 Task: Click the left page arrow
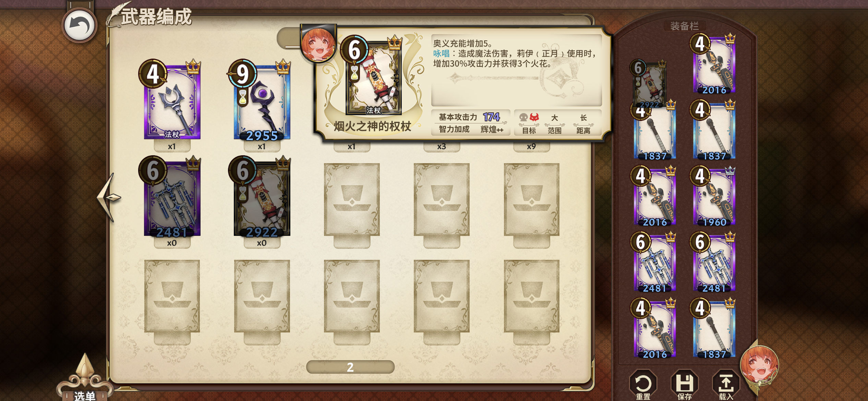[x=109, y=198]
